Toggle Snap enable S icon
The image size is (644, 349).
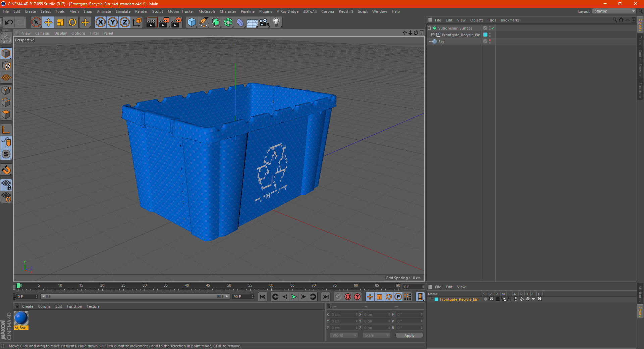click(x=6, y=154)
